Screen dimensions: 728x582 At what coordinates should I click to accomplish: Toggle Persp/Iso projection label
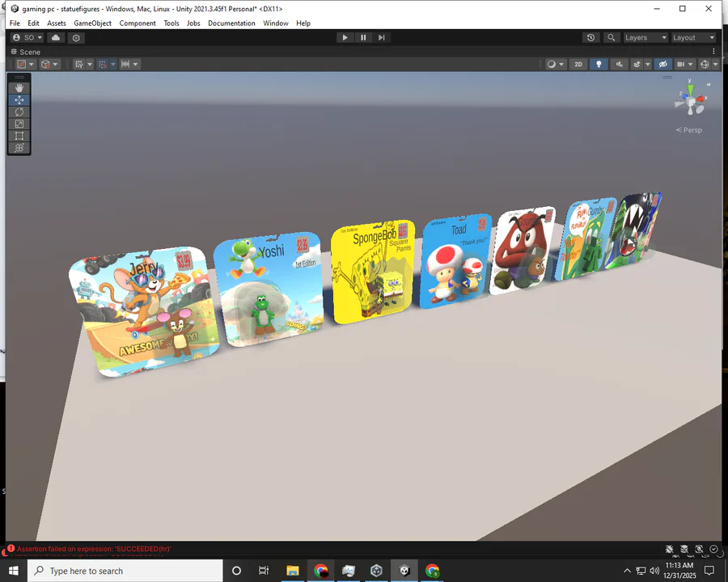(689, 130)
